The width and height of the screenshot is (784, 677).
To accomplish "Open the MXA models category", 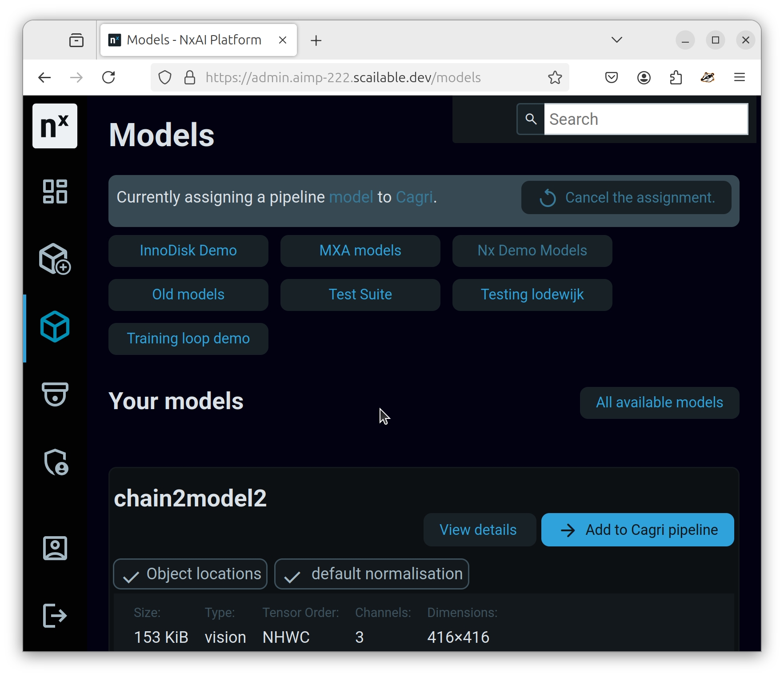I will [x=360, y=251].
